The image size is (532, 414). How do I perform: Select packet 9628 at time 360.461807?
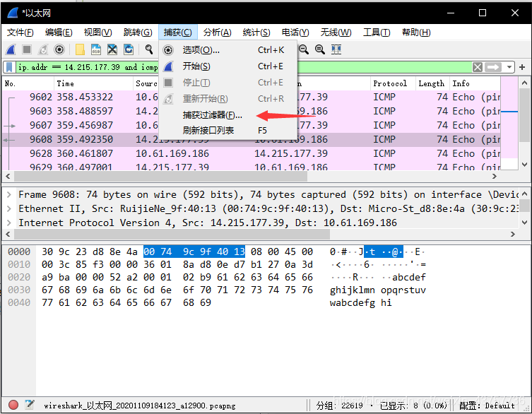251,154
